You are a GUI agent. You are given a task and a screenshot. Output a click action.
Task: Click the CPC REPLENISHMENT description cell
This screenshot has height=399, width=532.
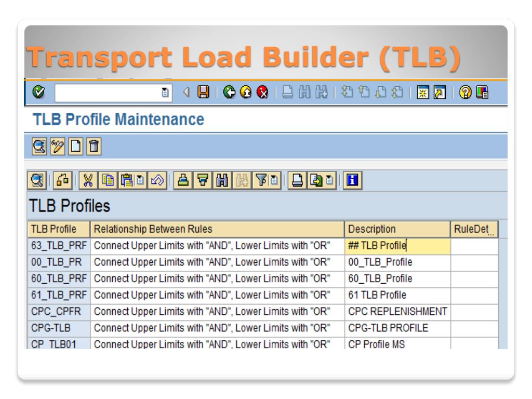(x=397, y=312)
